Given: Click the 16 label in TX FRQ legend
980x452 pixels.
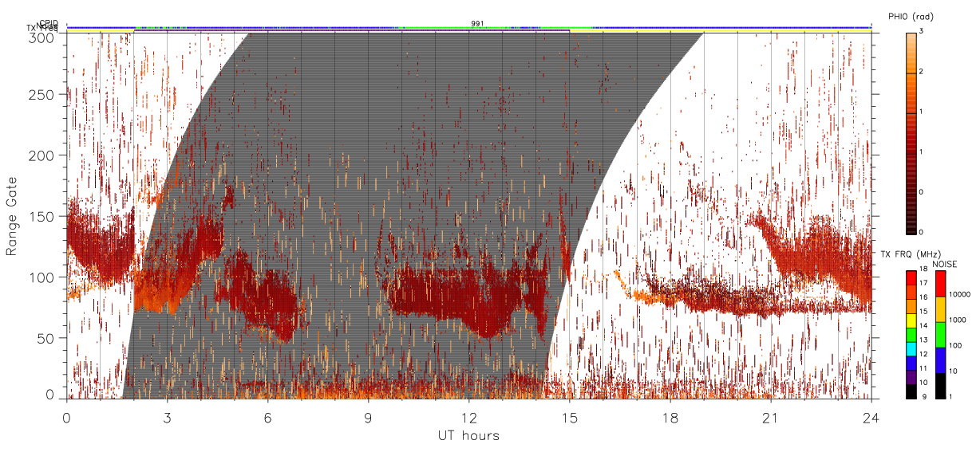Looking at the screenshot, I should tap(923, 297).
